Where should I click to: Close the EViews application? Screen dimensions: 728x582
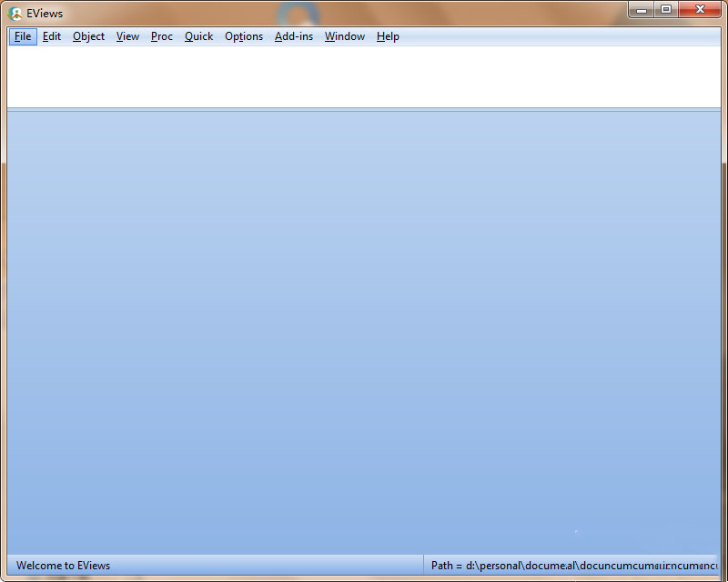point(699,10)
